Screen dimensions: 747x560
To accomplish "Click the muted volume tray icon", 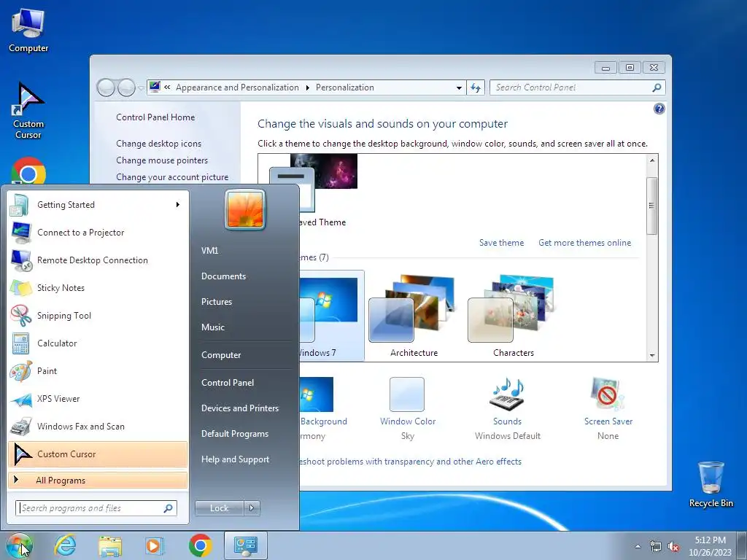I will pos(673,546).
